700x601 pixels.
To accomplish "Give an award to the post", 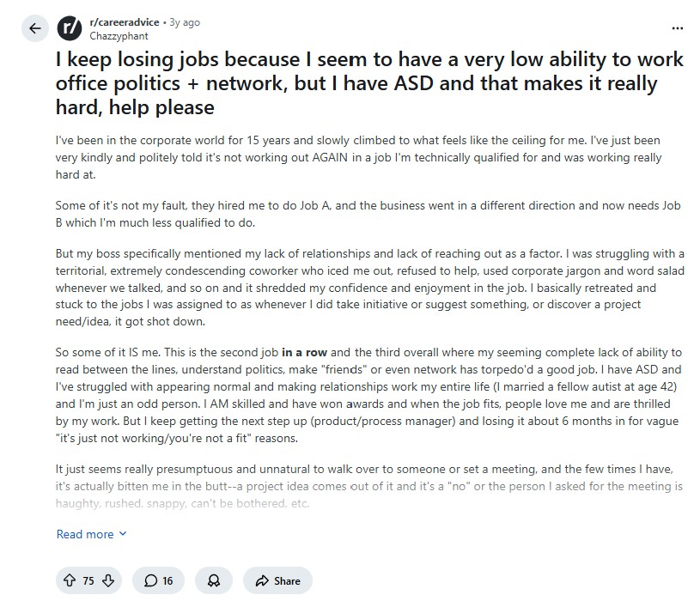I will pos(213,580).
